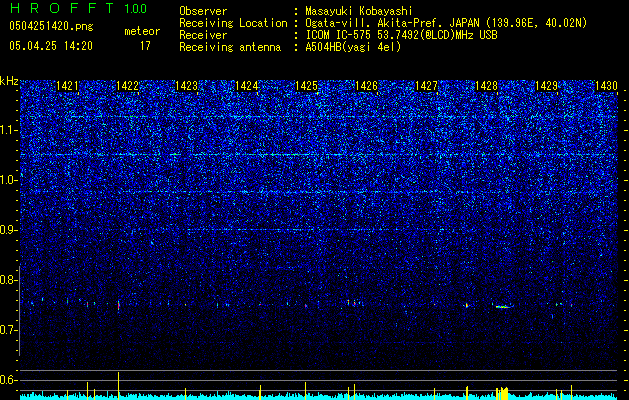This screenshot has width=629, height=400.
Task: Click the 0.9 kHz axis label
Action: 8,230
